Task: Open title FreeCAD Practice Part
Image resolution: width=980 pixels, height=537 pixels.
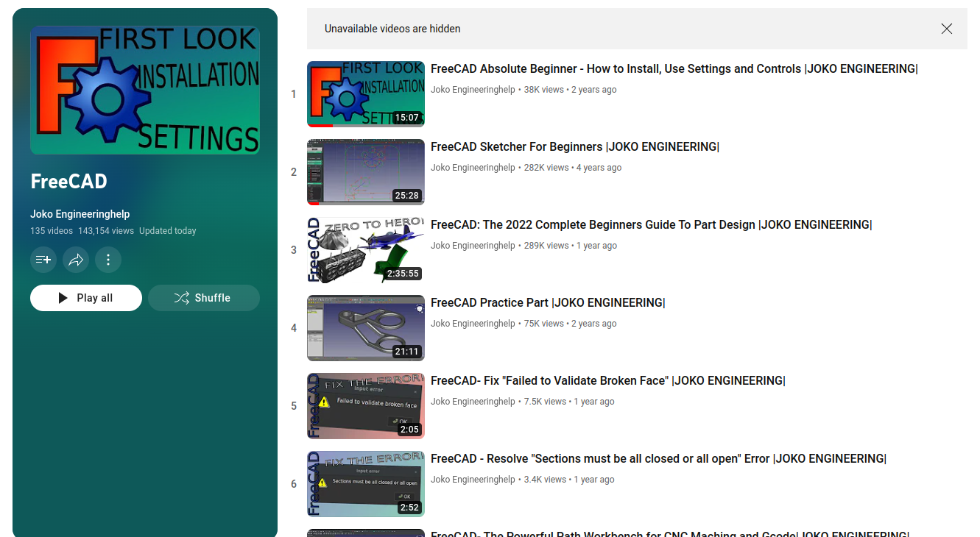Action: pyautogui.click(x=548, y=302)
